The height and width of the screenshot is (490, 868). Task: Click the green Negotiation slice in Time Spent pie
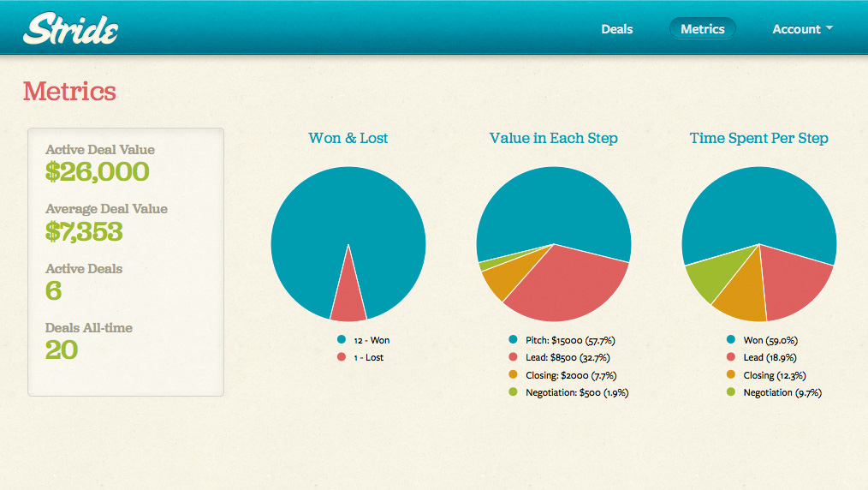point(714,274)
